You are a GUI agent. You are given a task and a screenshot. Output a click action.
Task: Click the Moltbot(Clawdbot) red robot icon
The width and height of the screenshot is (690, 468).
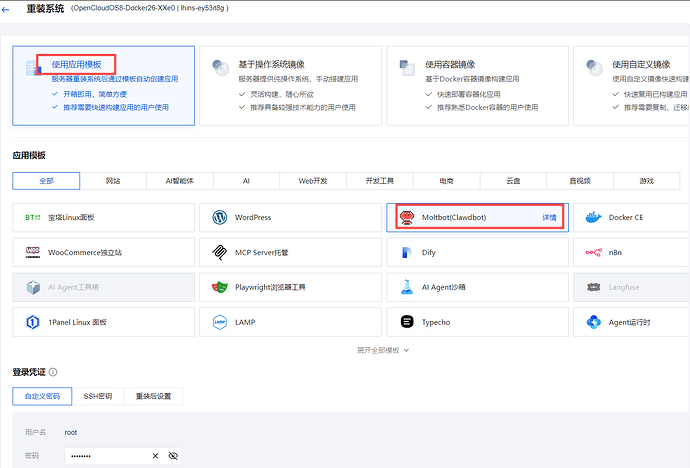407,217
